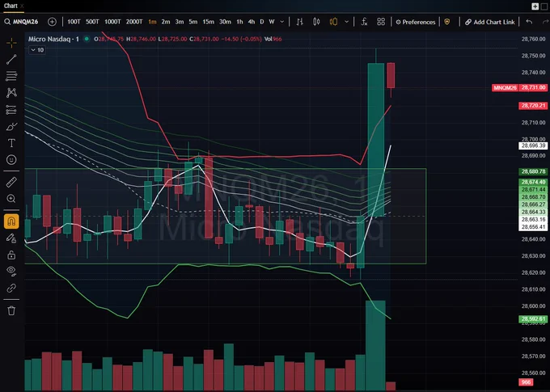Viewport: 550px width, 392px height.
Task: Close the Chart tab
Action: click(x=22, y=6)
